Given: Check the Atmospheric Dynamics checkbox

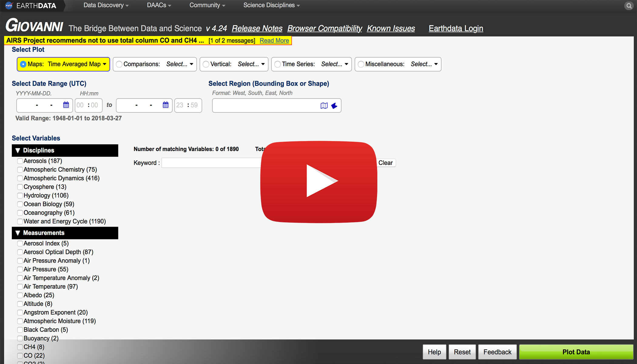Looking at the screenshot, I should [20, 178].
